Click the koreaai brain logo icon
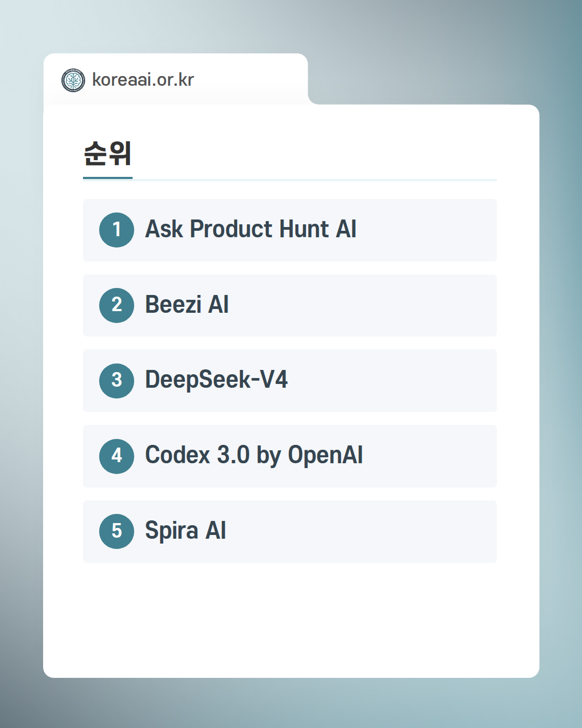This screenshot has width=582, height=728. [73, 80]
